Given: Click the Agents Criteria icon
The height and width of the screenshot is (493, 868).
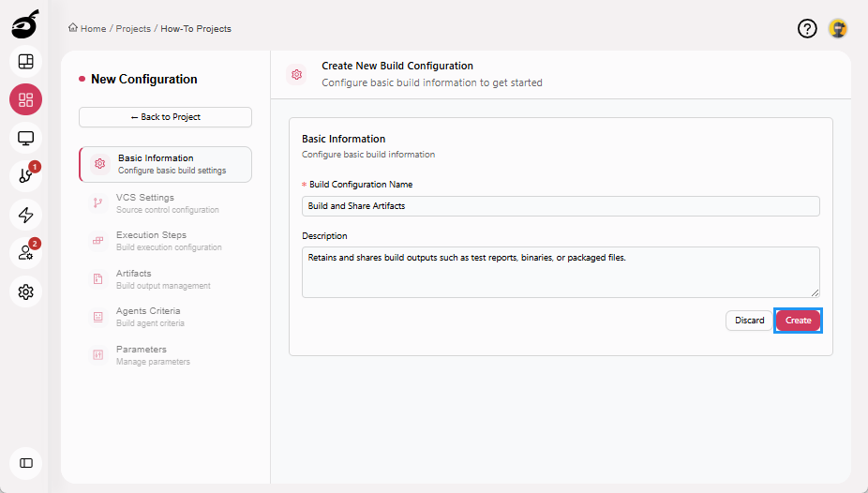Looking at the screenshot, I should coord(98,317).
